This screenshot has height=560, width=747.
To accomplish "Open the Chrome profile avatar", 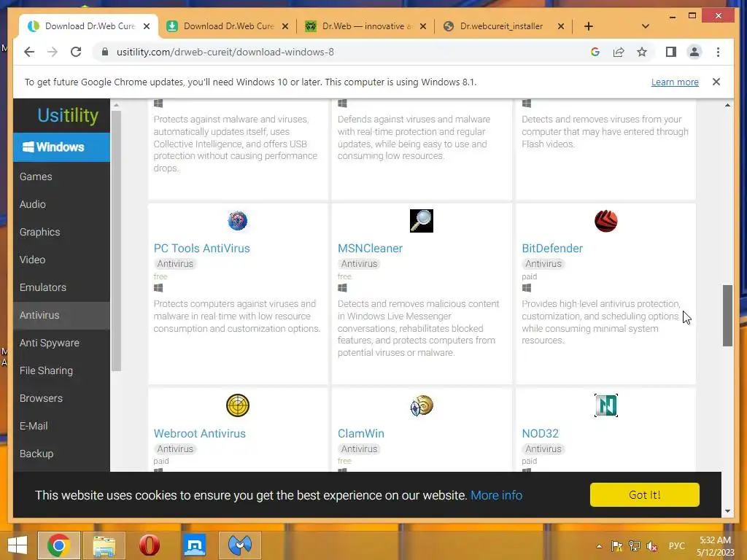I will click(x=694, y=52).
